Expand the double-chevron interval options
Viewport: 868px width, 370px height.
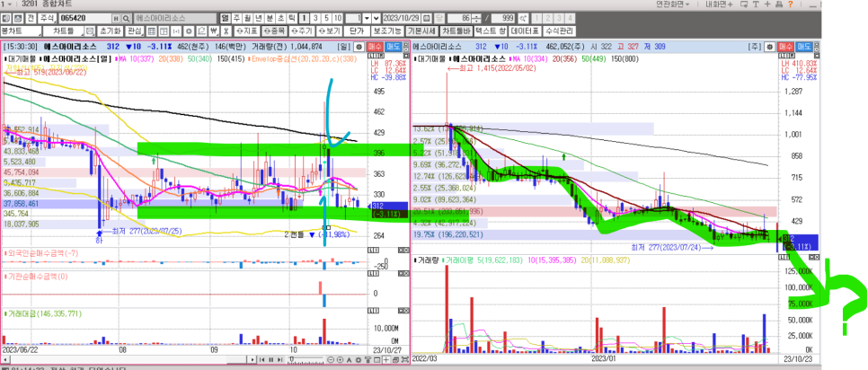point(376,18)
